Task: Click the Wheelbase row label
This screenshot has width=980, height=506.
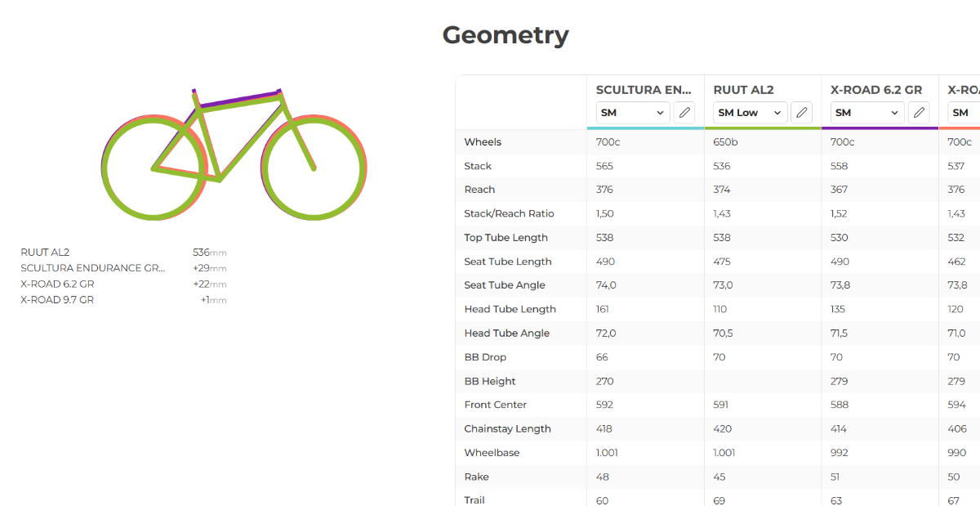Action: click(492, 453)
